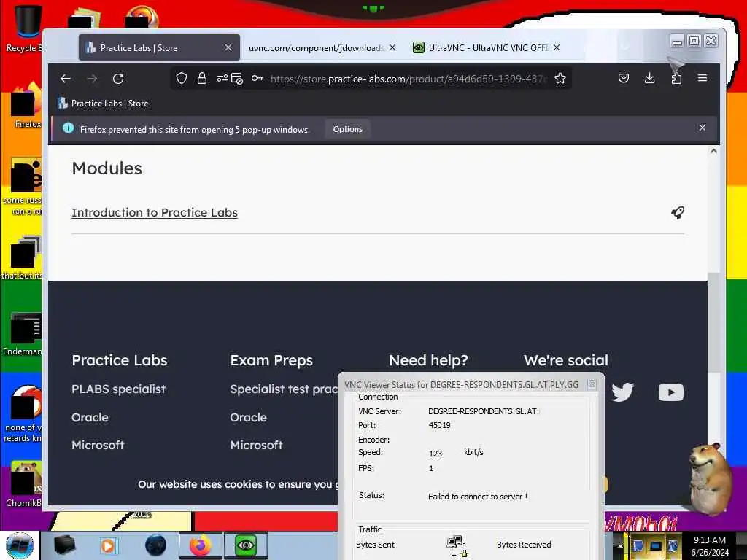
Task: Click the PLABS specialist footer link
Action: pos(119,389)
